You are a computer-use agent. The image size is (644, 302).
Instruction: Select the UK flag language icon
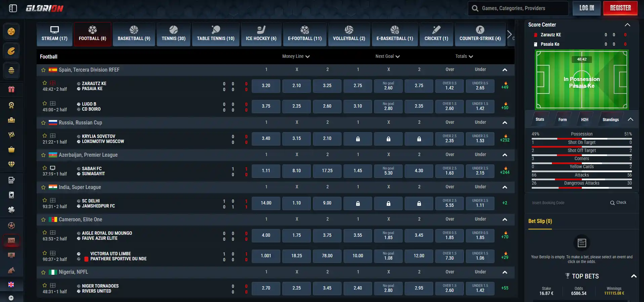pyautogui.click(x=11, y=285)
